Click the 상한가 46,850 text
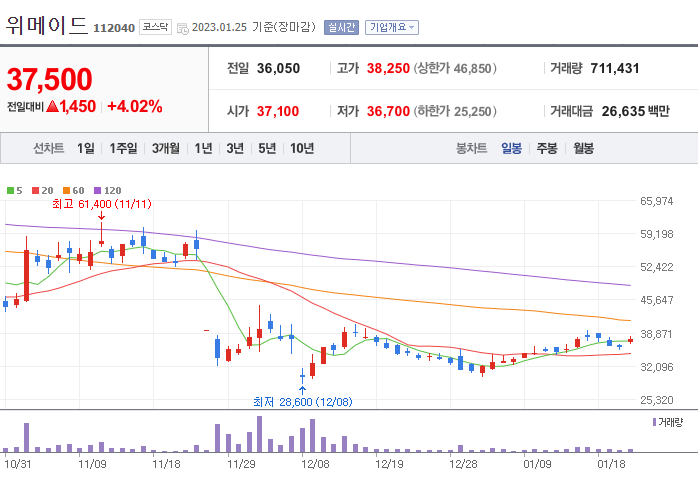 click(x=455, y=68)
